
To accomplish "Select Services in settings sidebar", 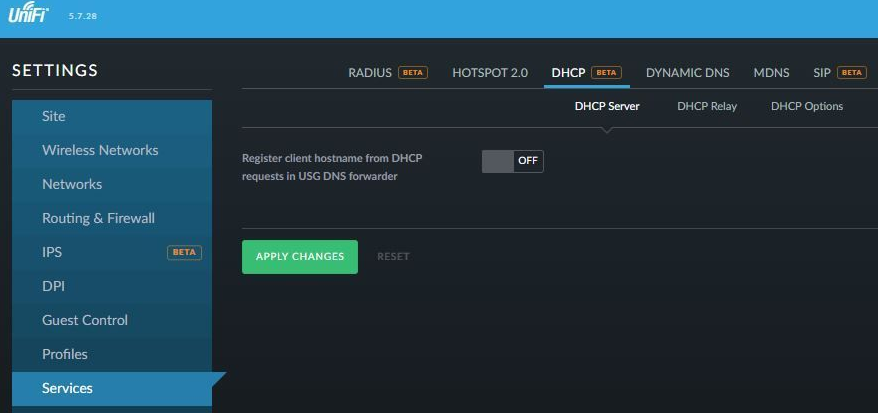I will click(x=112, y=388).
